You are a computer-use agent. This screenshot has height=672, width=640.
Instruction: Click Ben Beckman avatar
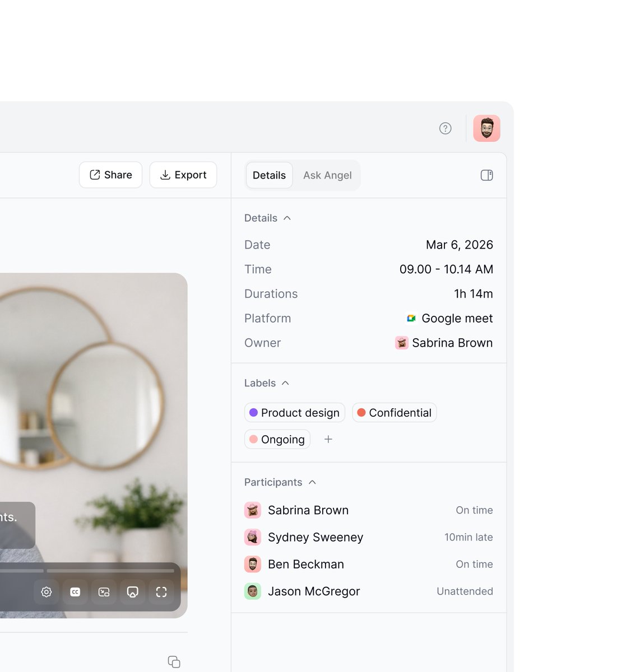tap(253, 564)
